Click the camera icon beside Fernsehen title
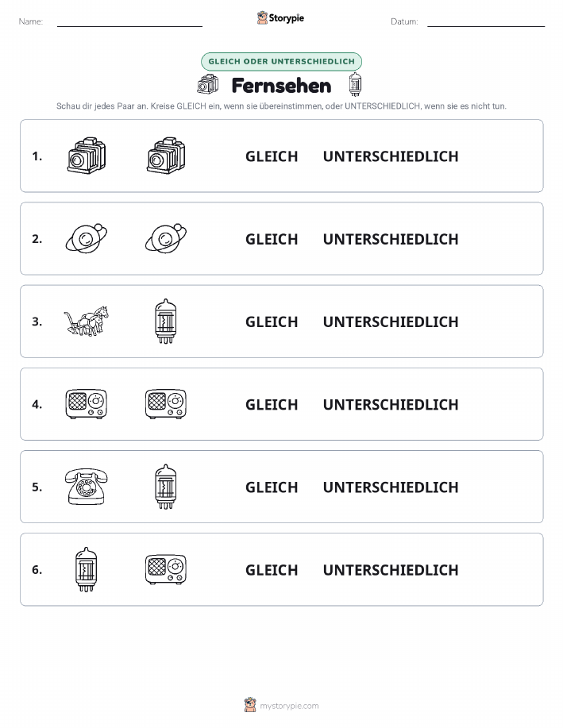 [x=207, y=84]
